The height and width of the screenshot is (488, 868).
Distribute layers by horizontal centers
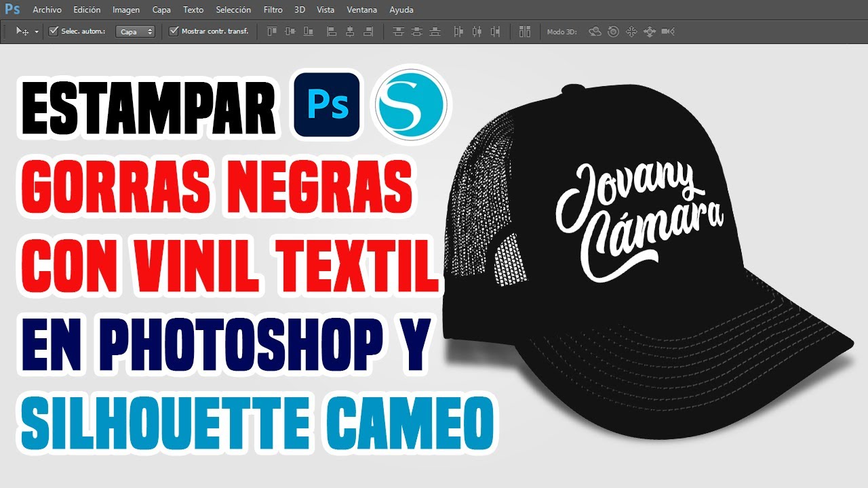pos(477,31)
